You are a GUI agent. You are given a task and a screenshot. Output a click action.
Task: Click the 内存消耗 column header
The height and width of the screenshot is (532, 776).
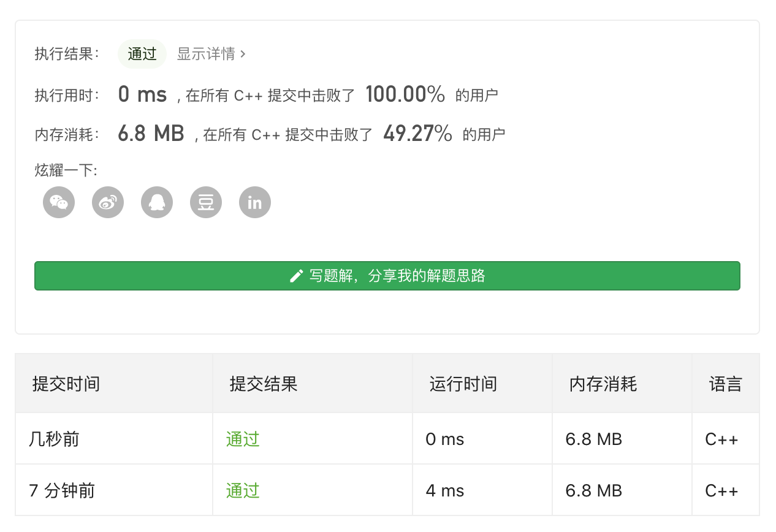[x=603, y=384]
